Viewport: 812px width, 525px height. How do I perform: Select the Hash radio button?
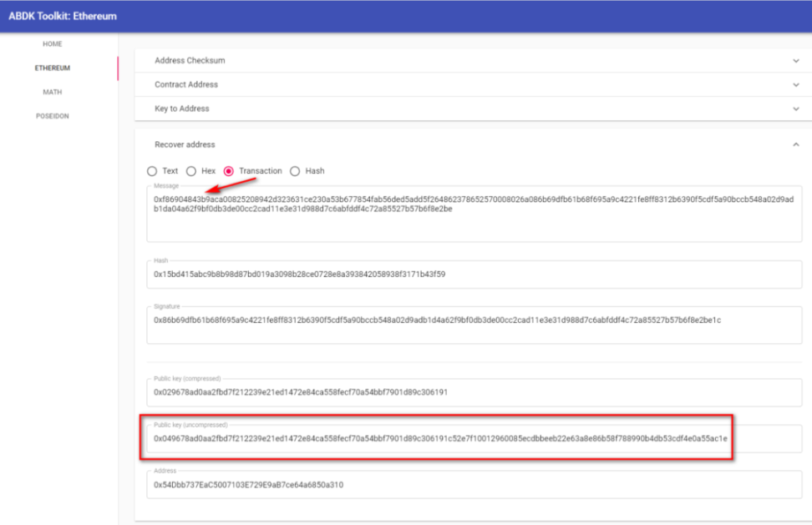[x=295, y=171]
